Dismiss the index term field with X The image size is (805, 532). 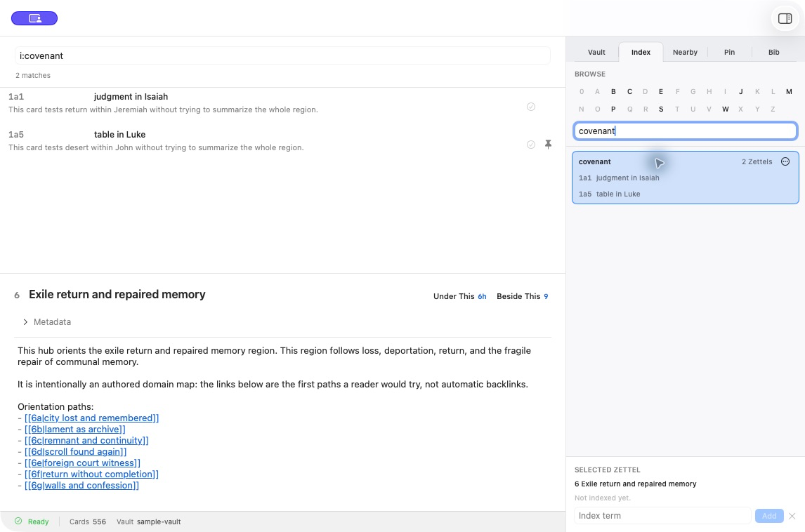(792, 516)
